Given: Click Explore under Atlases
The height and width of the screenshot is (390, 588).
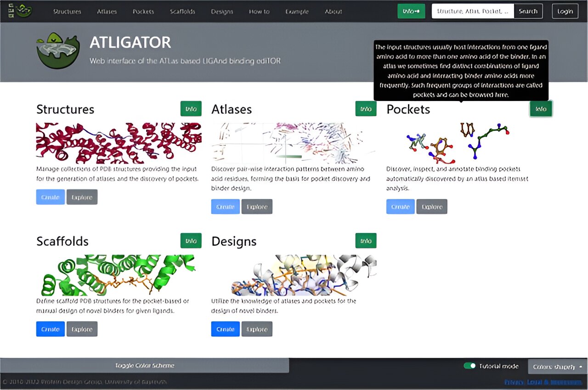Looking at the screenshot, I should pos(257,207).
